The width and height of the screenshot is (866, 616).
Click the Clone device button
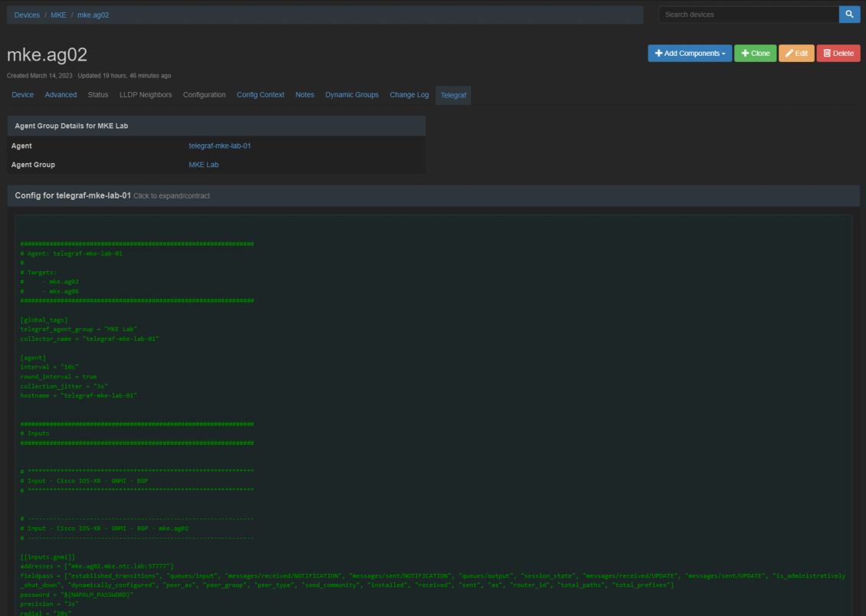755,54
